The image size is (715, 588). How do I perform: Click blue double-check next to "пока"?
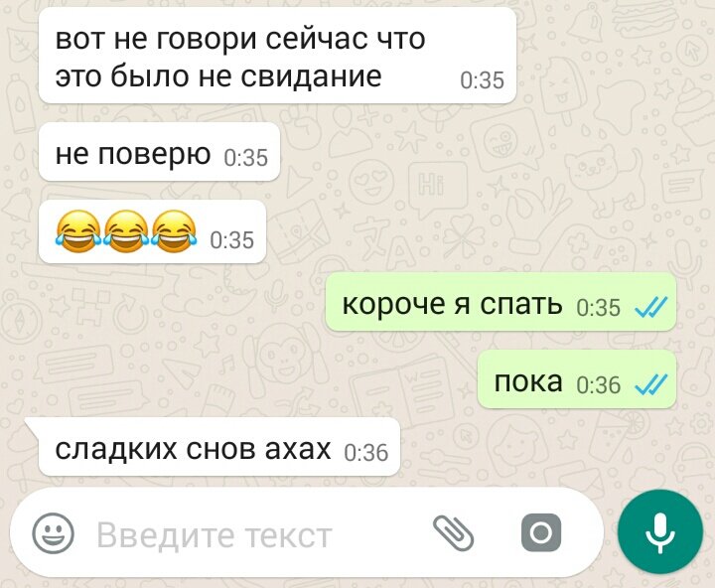pos(651,384)
